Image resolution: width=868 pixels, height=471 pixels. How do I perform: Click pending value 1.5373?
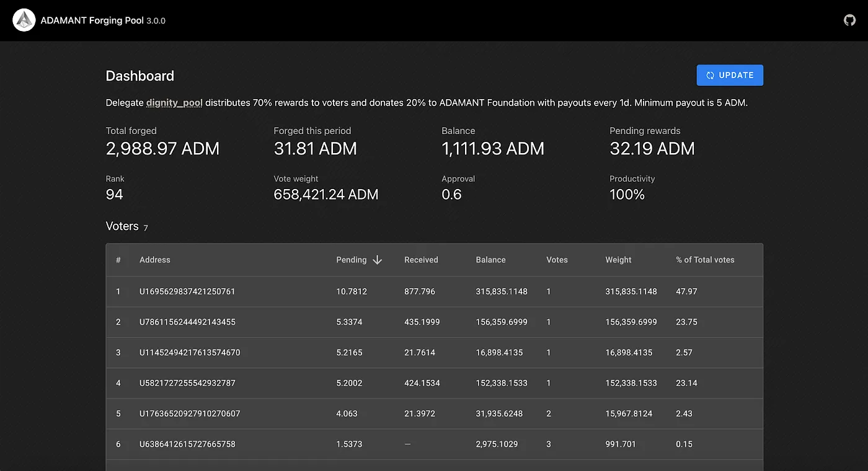[x=349, y=444]
